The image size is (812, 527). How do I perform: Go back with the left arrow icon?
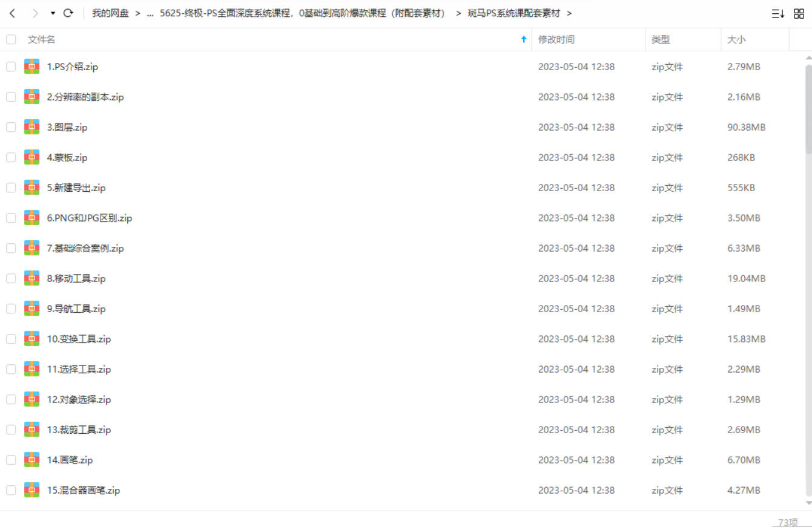12,13
